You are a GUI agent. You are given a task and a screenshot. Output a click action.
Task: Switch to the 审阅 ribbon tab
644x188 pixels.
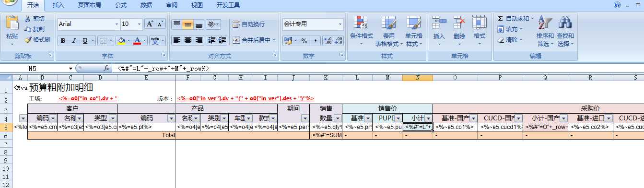click(172, 5)
